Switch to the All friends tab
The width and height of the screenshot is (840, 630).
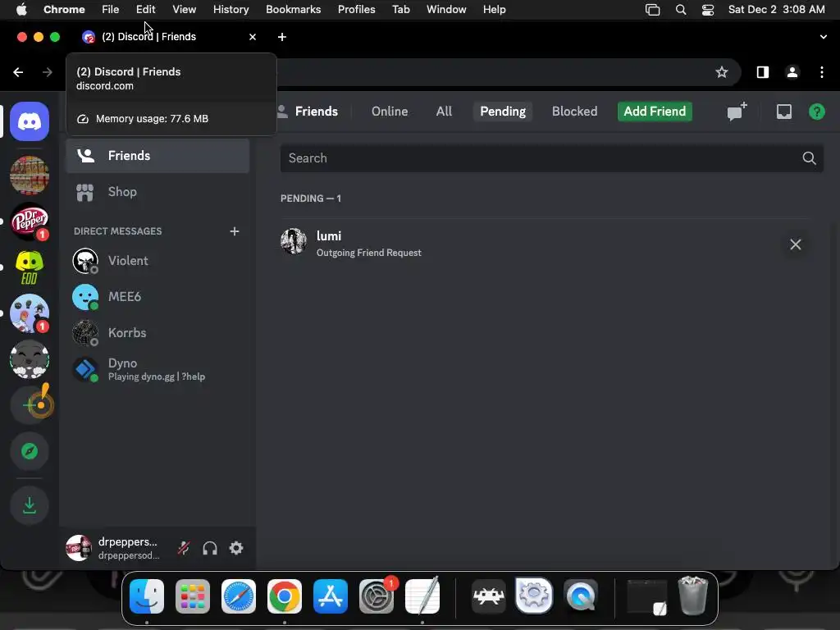click(444, 112)
